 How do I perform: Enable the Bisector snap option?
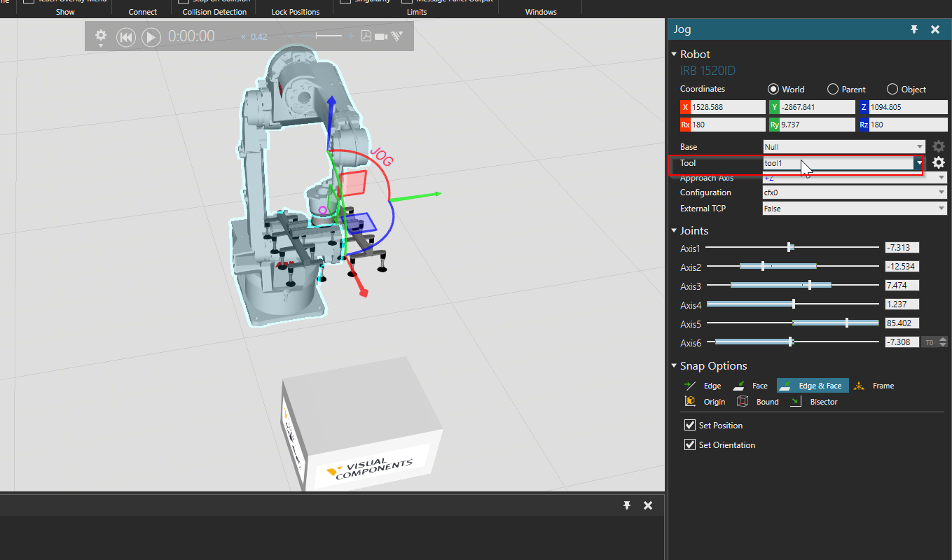[x=813, y=402]
